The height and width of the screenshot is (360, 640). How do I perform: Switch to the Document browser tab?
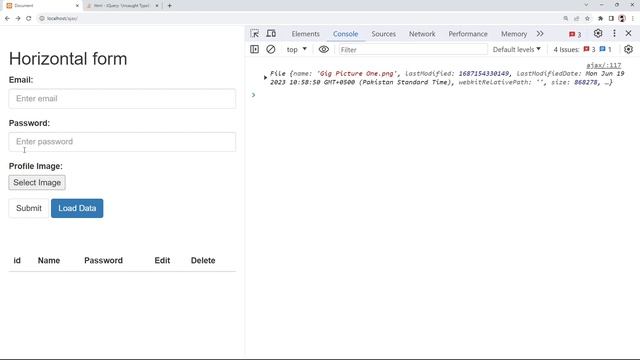click(42, 6)
